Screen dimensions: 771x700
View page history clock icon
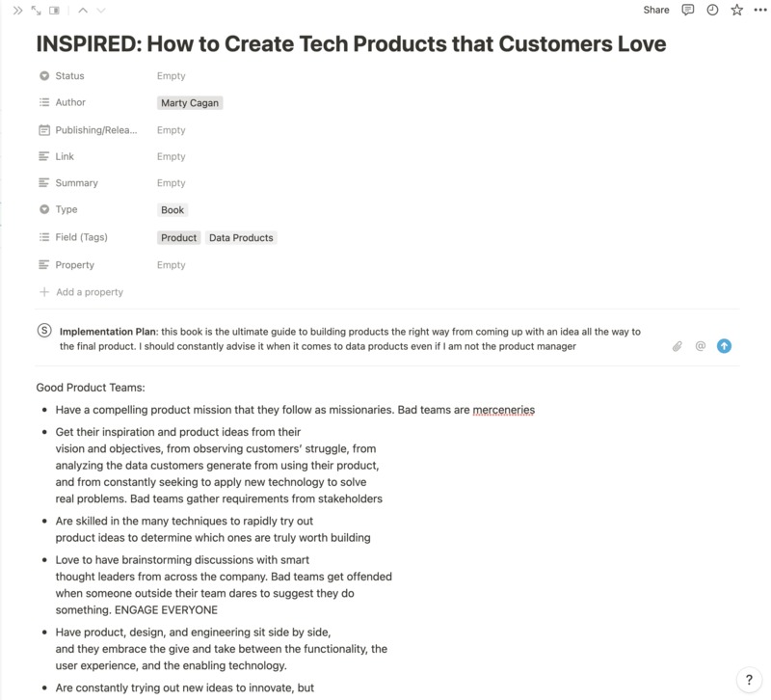click(x=712, y=10)
